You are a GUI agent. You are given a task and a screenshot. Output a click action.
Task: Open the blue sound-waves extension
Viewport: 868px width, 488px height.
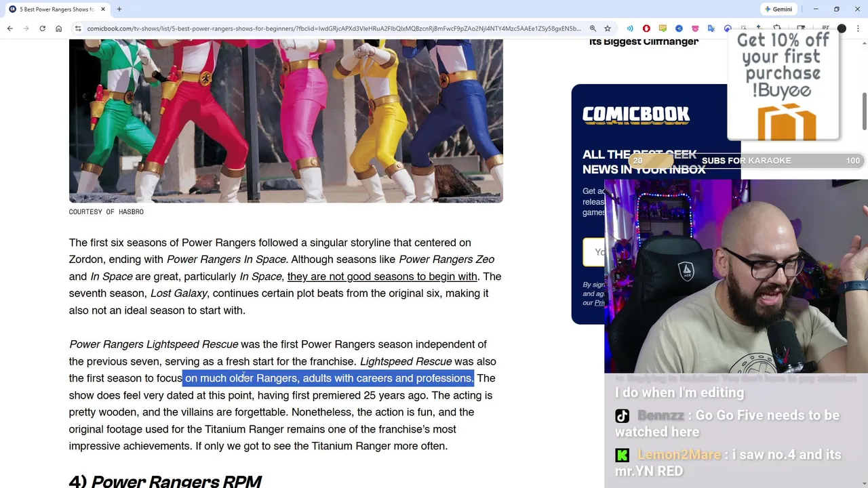(x=630, y=28)
